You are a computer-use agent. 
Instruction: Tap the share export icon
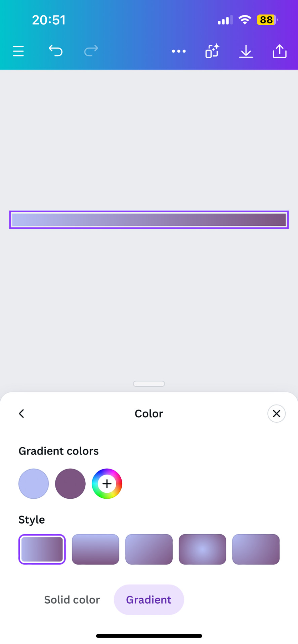[280, 51]
